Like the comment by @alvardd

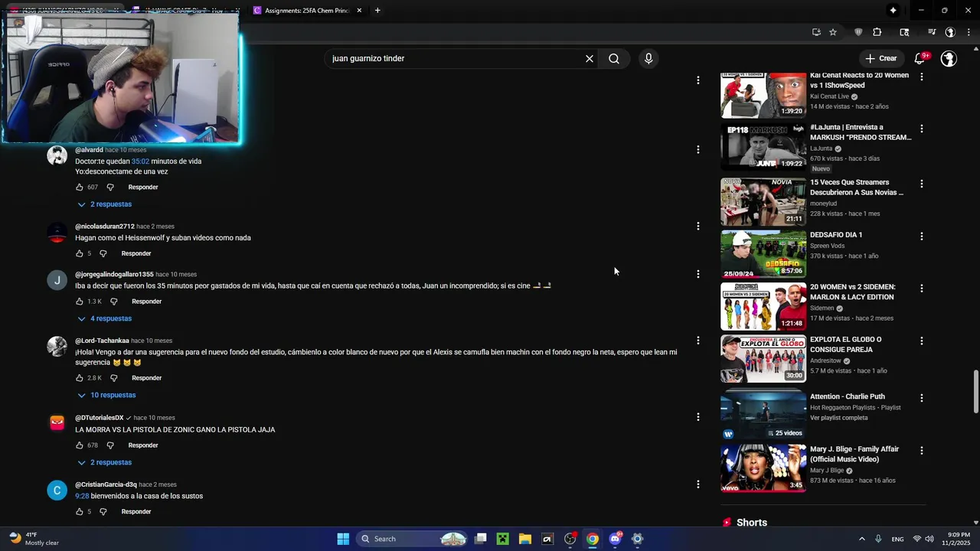79,187
